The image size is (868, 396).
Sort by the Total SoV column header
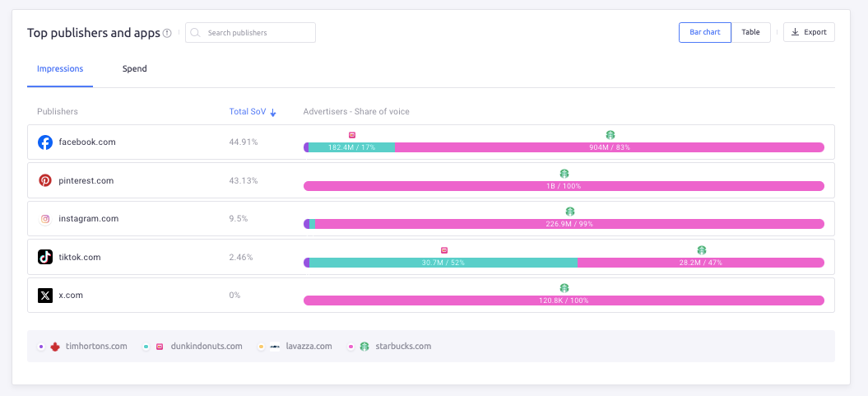coord(248,112)
